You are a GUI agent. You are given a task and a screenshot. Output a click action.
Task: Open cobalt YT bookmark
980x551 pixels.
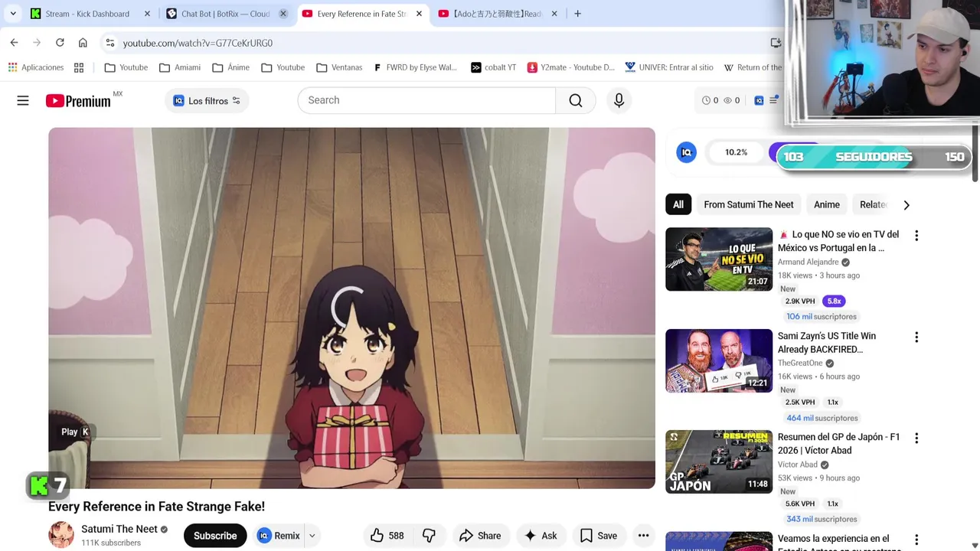[x=493, y=67]
